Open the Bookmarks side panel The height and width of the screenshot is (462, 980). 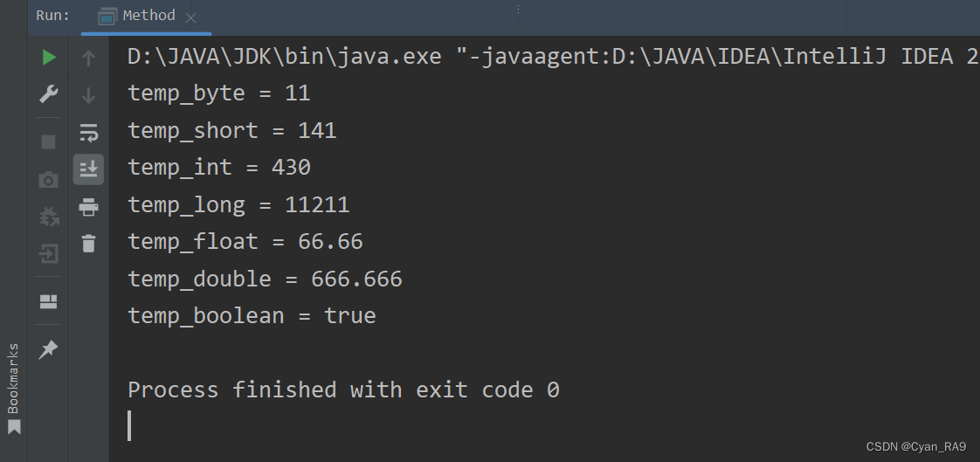14,388
